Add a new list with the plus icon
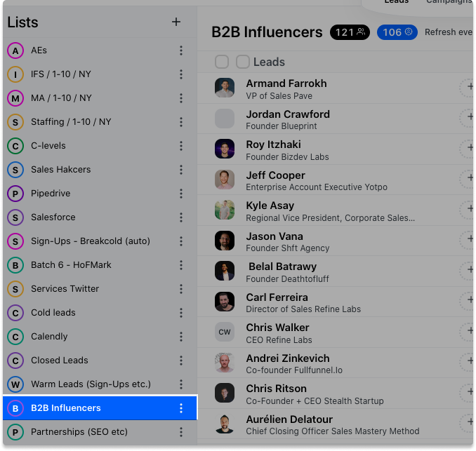This screenshot has width=476, height=451. click(x=176, y=22)
